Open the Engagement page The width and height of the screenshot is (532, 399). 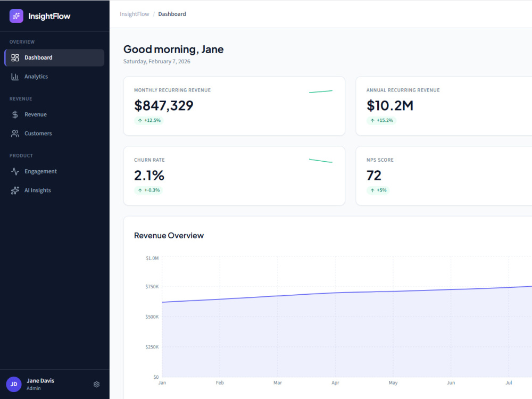(x=54, y=171)
